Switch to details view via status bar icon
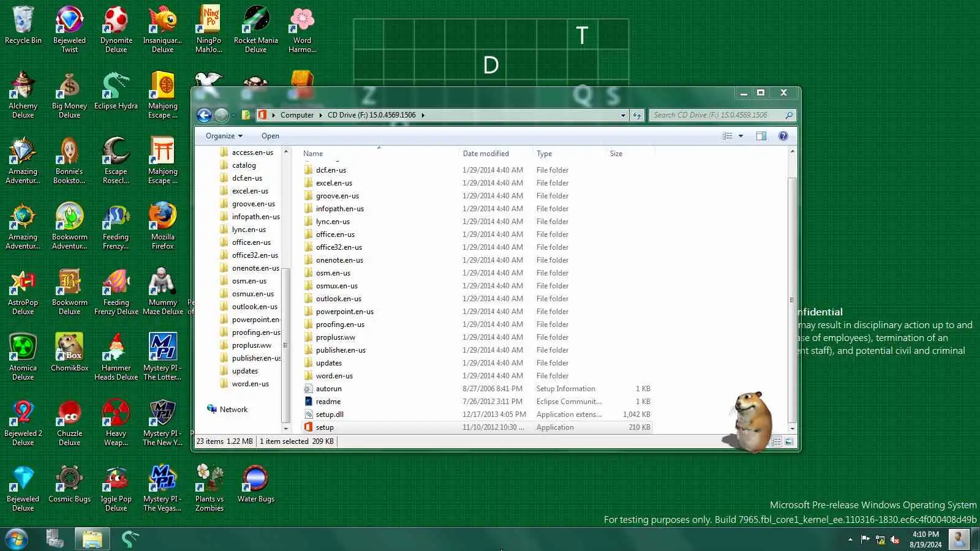The image size is (980, 551). [x=776, y=441]
